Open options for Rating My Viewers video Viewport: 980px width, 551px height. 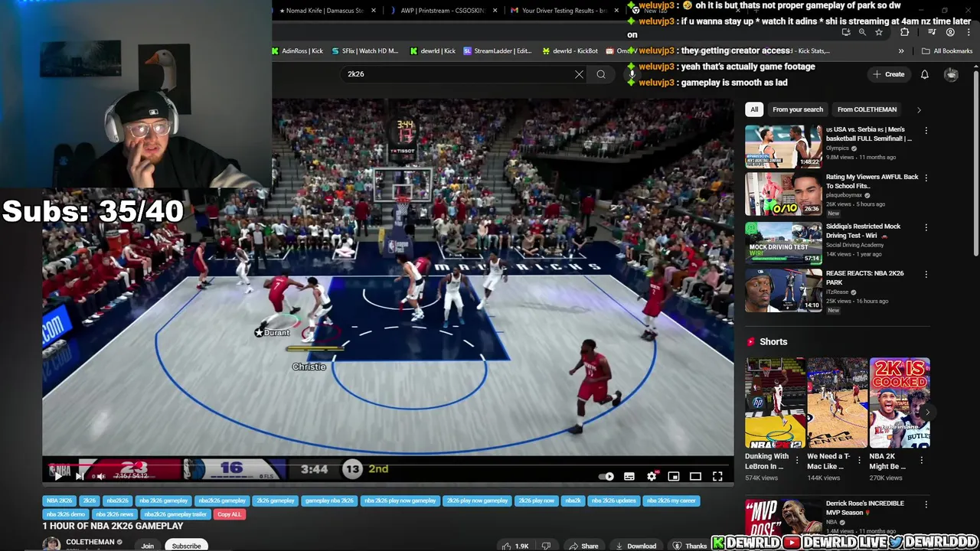pyautogui.click(x=926, y=178)
